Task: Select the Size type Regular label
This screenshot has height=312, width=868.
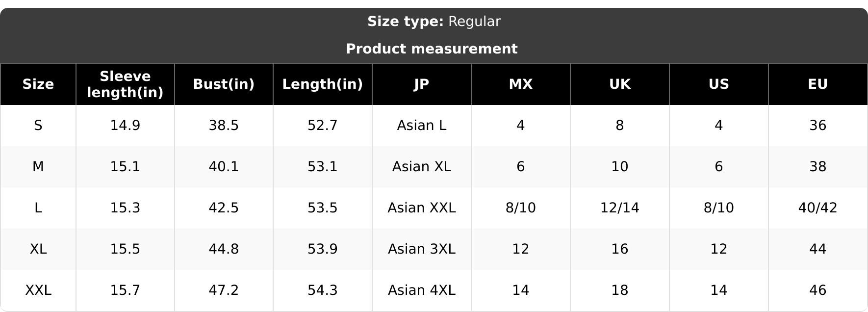Action: [x=434, y=22]
